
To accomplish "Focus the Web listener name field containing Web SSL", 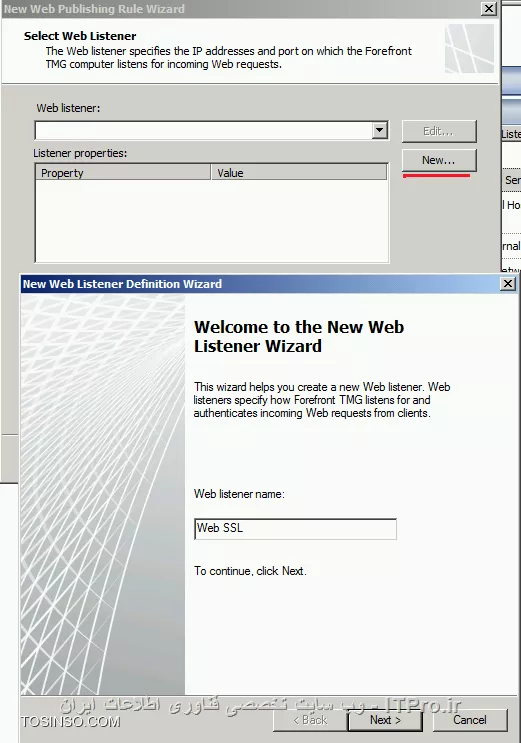I will 295,529.
